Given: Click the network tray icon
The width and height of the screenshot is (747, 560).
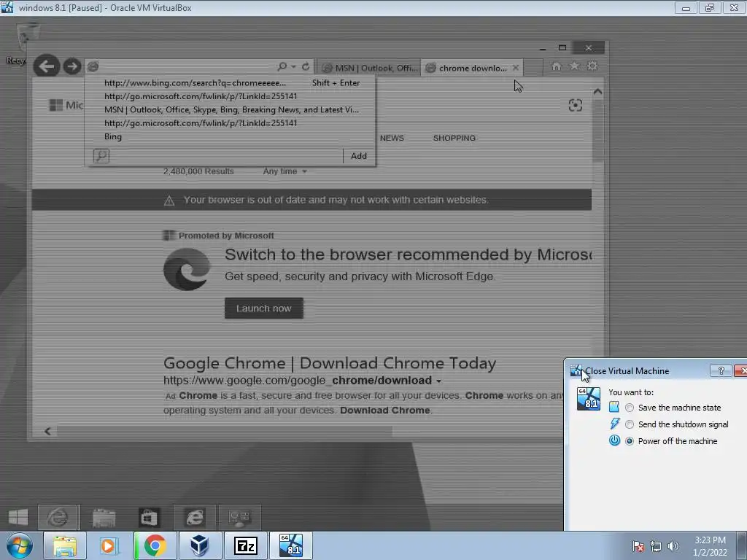Looking at the screenshot, I should pyautogui.click(x=656, y=546).
